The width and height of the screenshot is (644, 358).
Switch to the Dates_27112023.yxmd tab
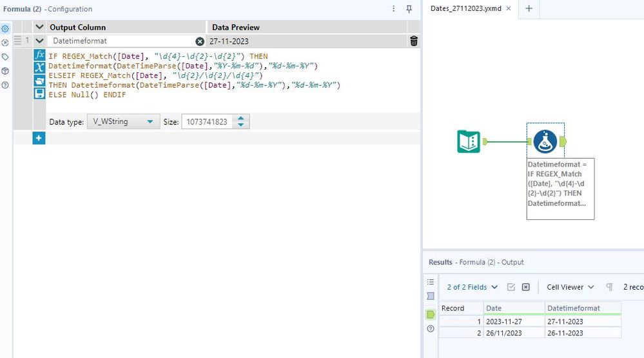coord(465,8)
